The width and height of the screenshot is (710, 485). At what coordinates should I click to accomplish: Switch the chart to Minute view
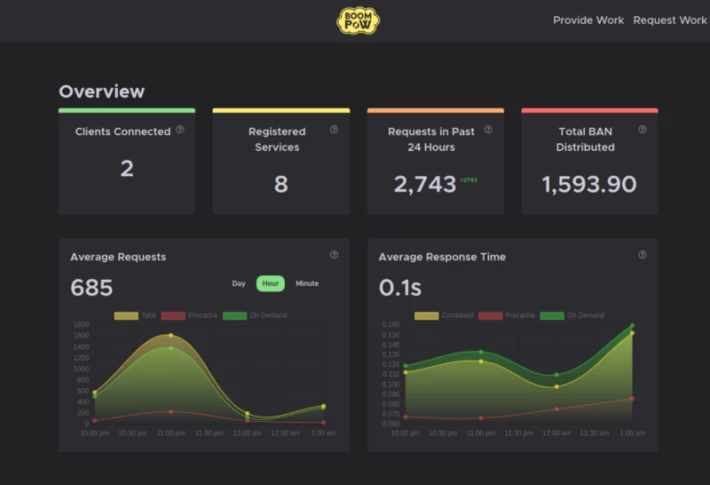pyautogui.click(x=307, y=283)
